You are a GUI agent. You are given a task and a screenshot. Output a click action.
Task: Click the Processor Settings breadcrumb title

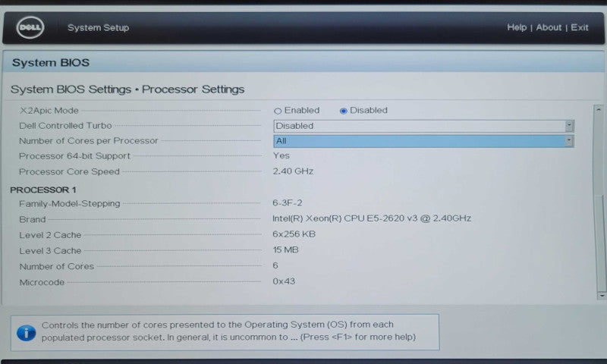coord(193,89)
